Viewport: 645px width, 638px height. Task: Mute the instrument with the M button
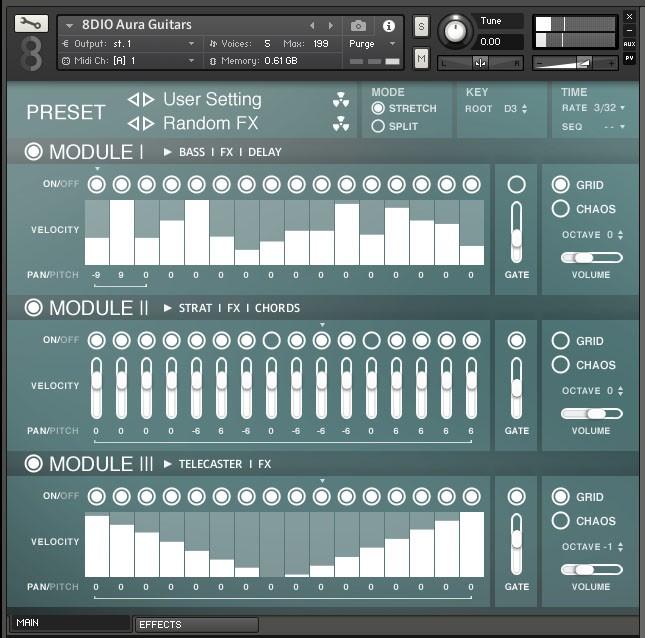click(421, 59)
